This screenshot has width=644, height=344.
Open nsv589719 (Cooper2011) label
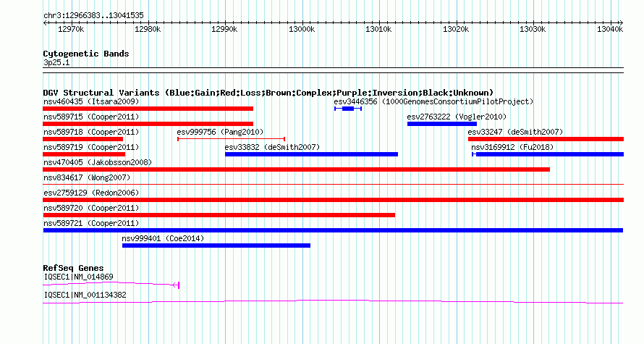[x=91, y=147]
